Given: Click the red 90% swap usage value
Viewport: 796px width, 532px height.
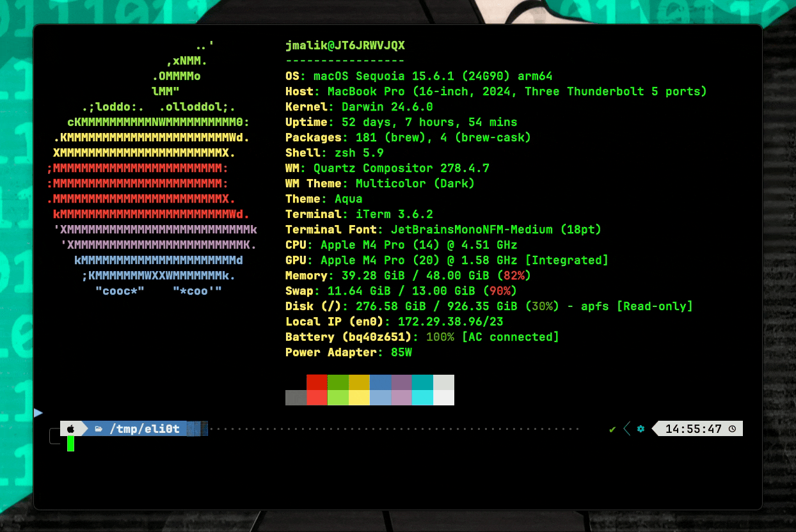Looking at the screenshot, I should click(503, 291).
